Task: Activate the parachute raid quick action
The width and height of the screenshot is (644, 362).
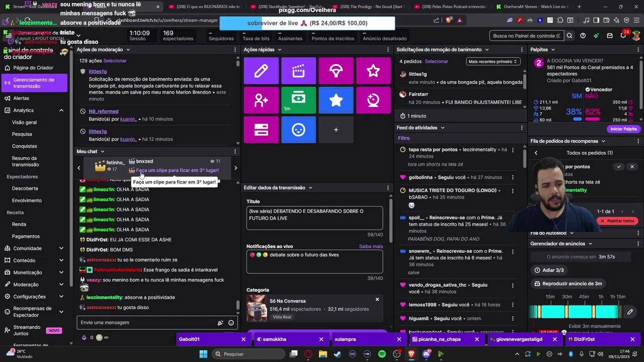Action: pos(336,71)
